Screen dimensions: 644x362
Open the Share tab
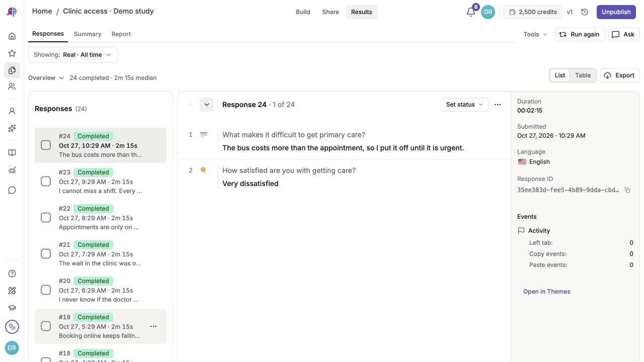(x=331, y=12)
